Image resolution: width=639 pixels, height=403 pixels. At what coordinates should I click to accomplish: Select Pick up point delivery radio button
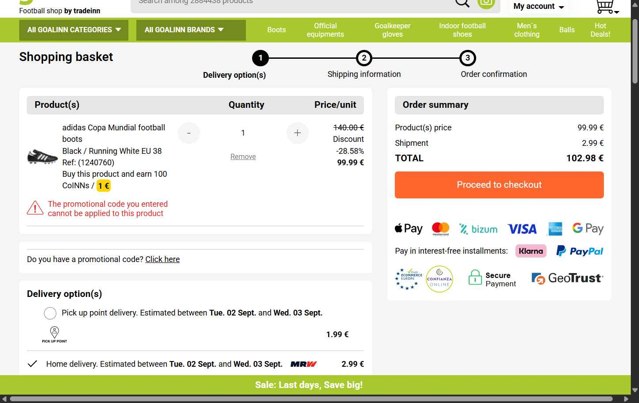pyautogui.click(x=50, y=313)
